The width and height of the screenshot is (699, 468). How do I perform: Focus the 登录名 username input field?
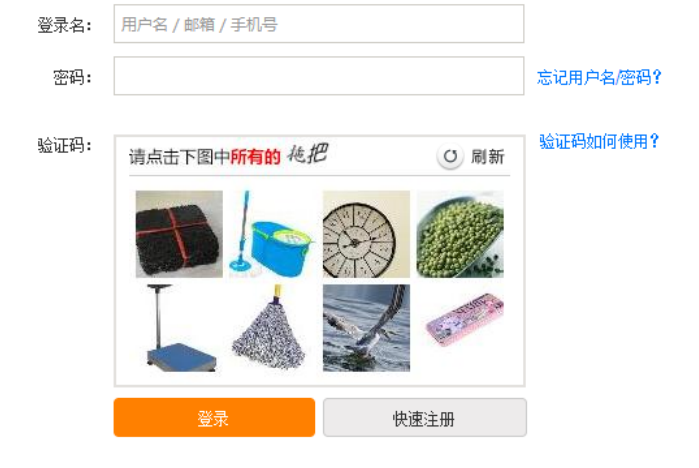(x=319, y=24)
